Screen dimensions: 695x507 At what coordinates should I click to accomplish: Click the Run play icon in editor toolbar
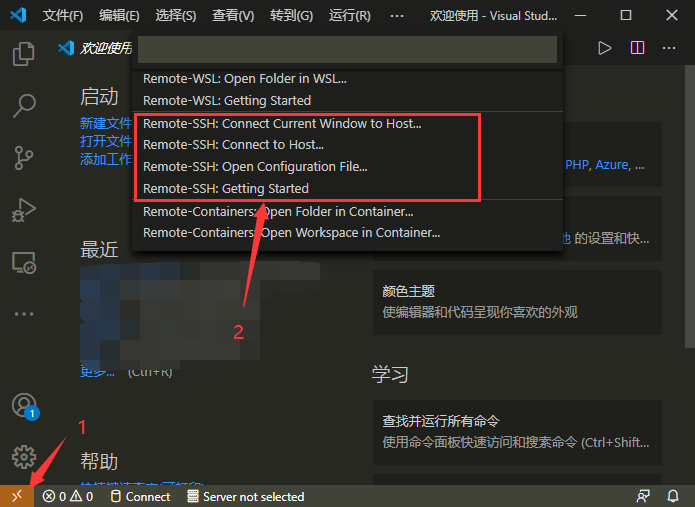click(x=605, y=48)
